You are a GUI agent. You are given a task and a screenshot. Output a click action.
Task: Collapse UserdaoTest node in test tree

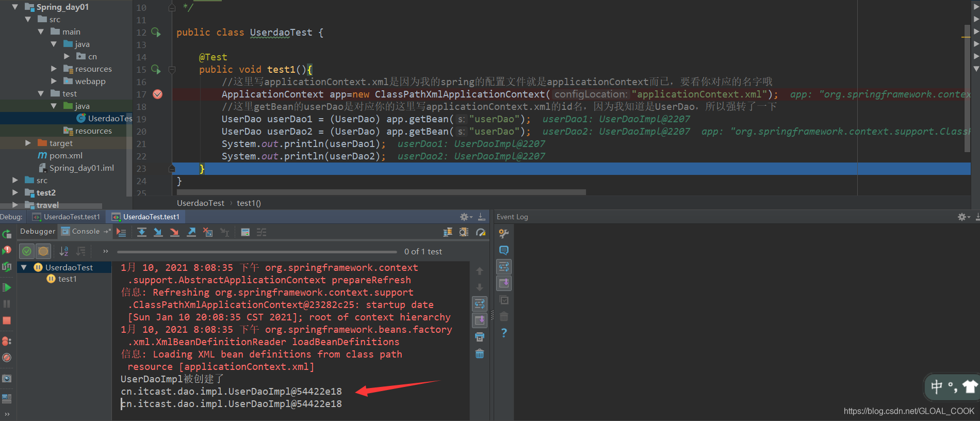(24, 267)
